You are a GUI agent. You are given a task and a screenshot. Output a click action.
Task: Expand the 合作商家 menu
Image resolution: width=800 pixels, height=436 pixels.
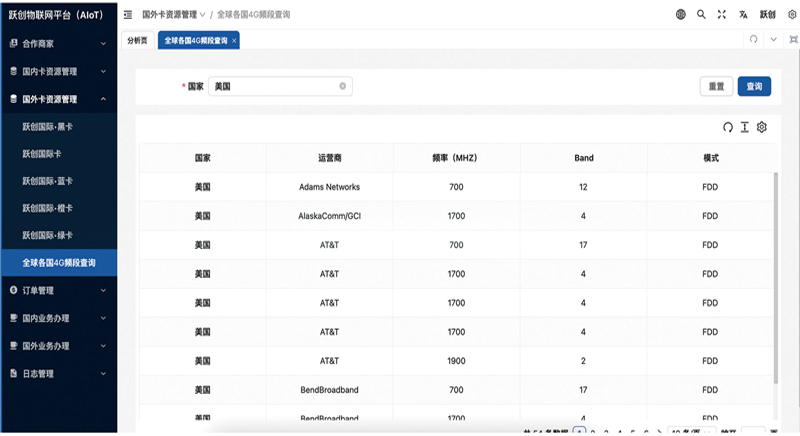click(x=58, y=44)
